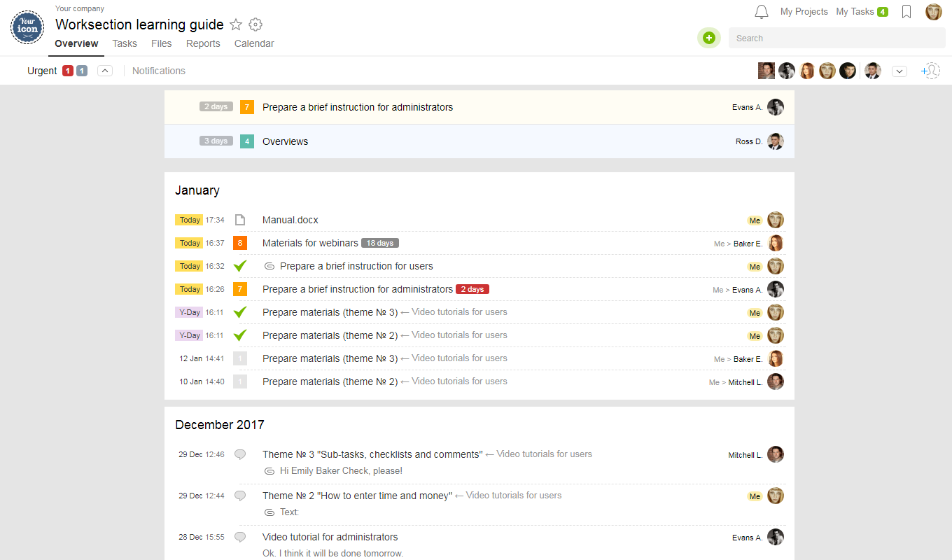952x560 pixels.
Task: Expand the full team member list dropdown
Action: [899, 70]
